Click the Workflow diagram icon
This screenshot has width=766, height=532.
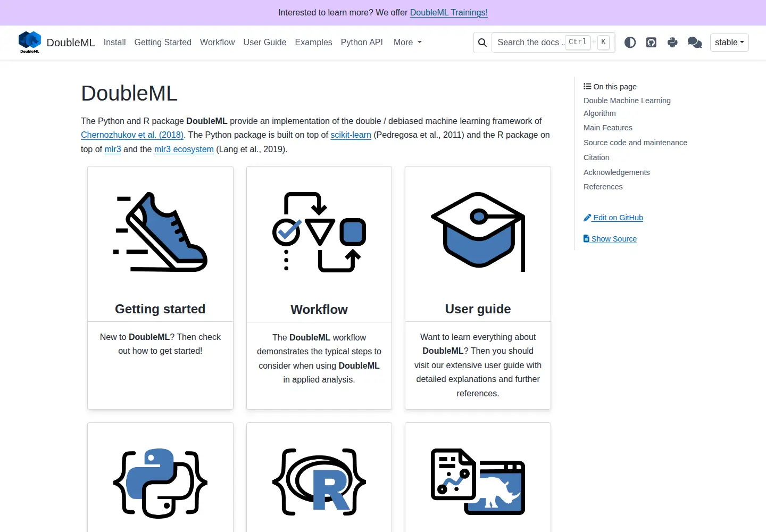pos(319,232)
